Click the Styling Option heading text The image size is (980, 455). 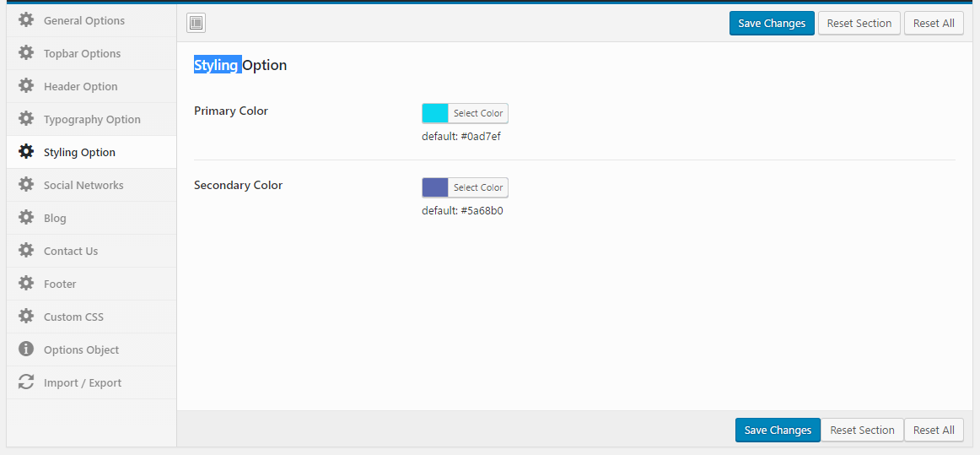pos(240,65)
